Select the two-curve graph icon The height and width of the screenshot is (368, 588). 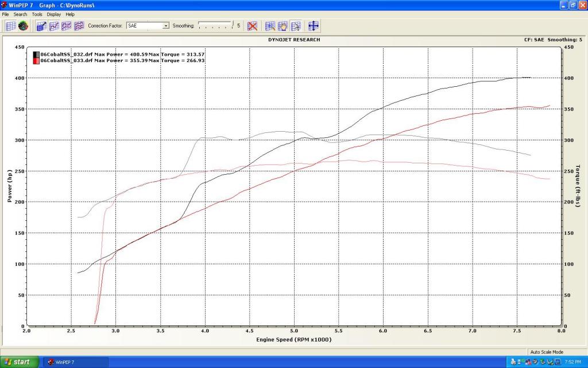pos(67,26)
